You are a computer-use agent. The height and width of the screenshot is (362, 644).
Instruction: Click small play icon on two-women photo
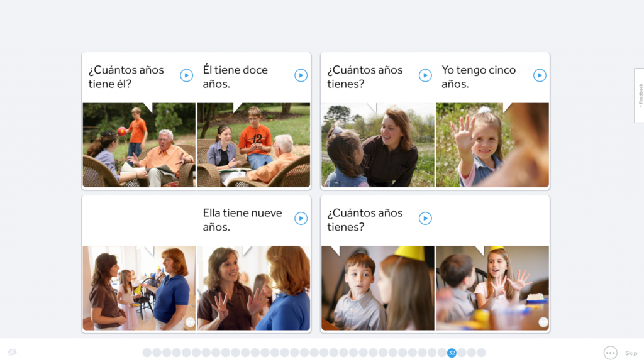190,322
